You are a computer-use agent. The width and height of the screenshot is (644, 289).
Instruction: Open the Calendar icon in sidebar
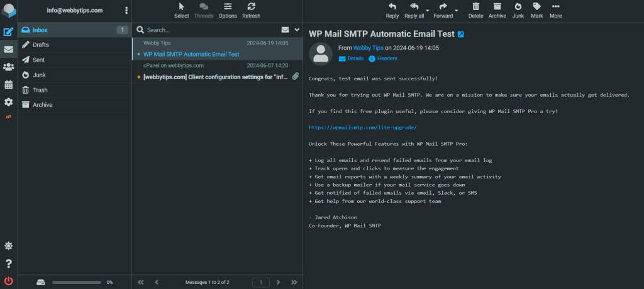click(x=9, y=85)
